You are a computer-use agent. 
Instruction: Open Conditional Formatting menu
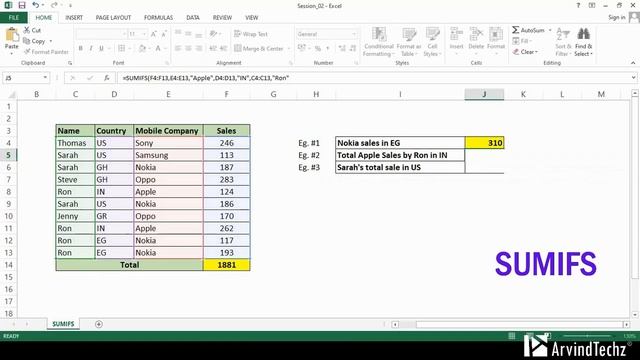click(379, 42)
